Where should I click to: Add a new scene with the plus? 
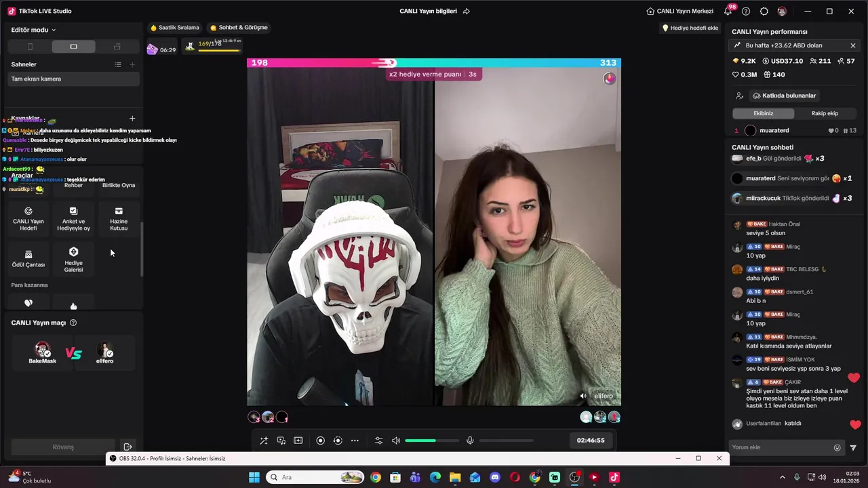point(132,64)
